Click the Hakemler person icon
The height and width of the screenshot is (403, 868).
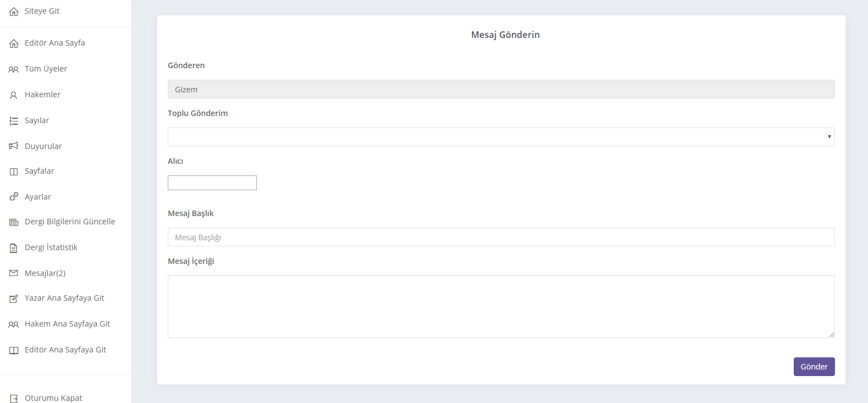point(14,95)
